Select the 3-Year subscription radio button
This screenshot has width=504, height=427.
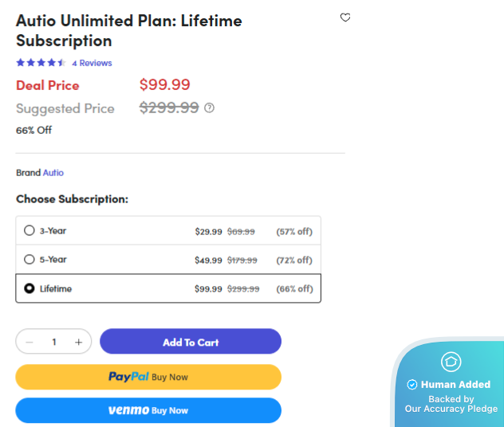click(30, 231)
